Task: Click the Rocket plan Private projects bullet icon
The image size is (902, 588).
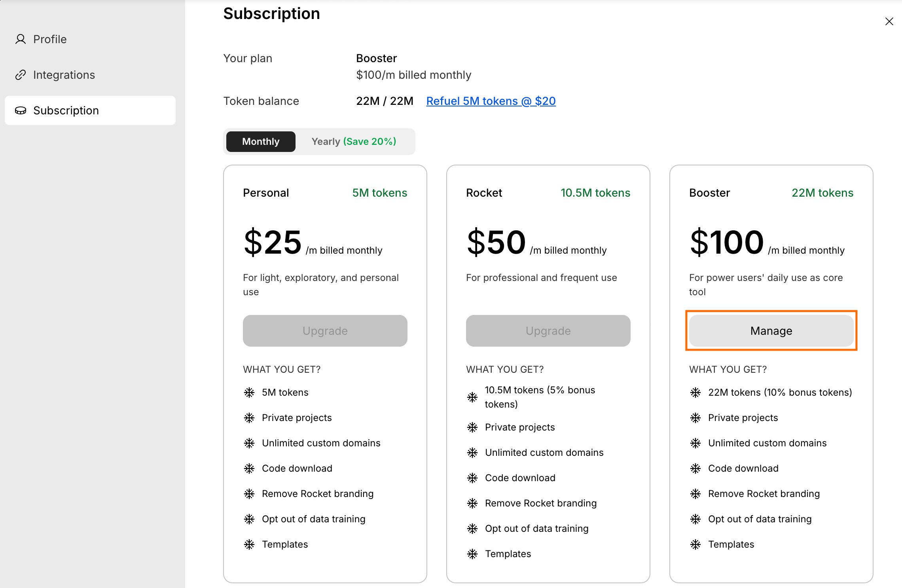Action: pyautogui.click(x=472, y=427)
